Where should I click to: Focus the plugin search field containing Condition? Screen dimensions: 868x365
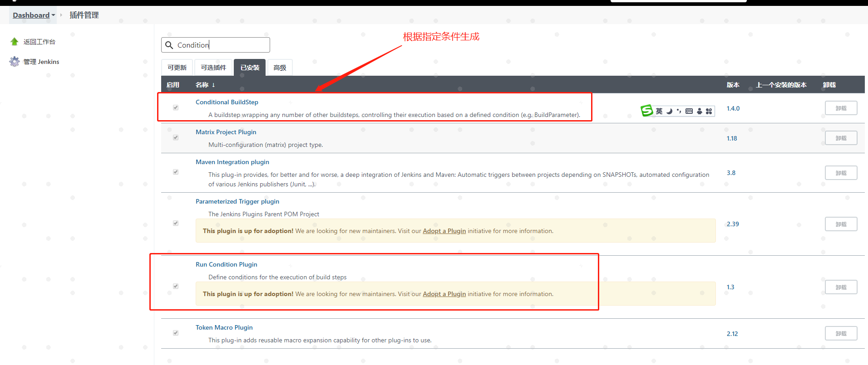click(216, 45)
